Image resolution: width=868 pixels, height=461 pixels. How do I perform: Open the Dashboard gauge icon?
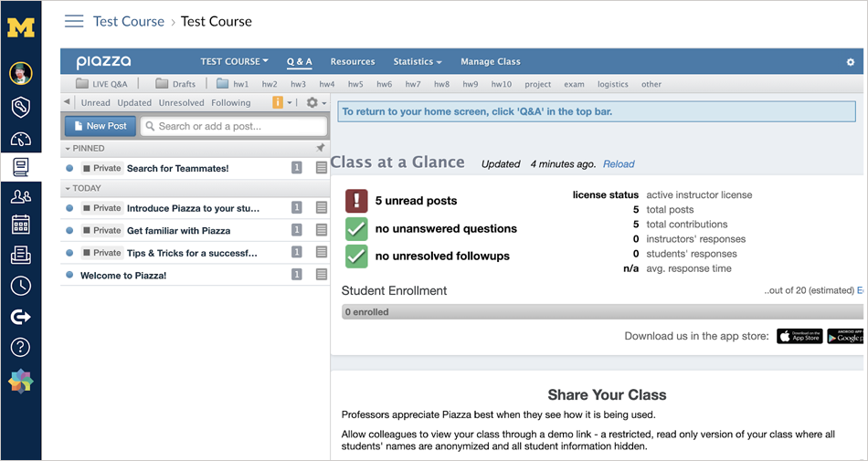pos(20,139)
